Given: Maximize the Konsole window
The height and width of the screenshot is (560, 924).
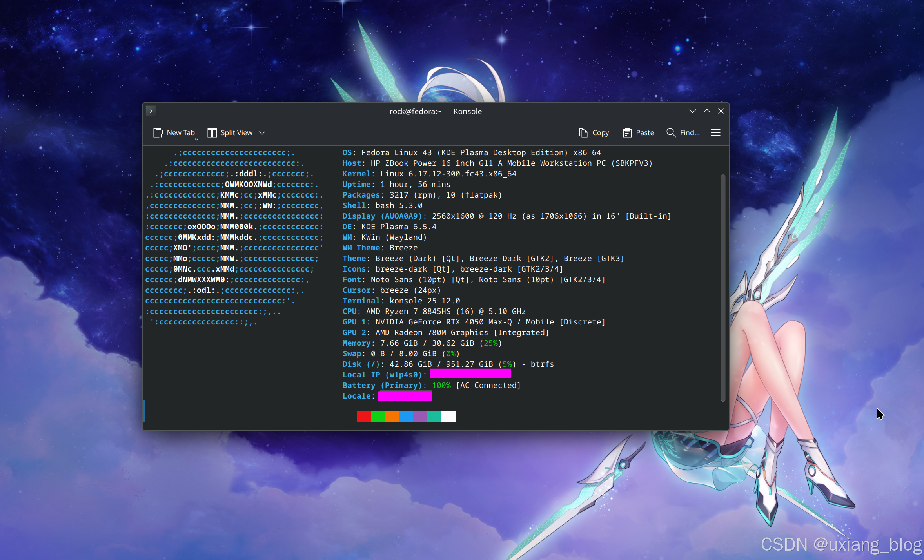Looking at the screenshot, I should click(x=707, y=111).
